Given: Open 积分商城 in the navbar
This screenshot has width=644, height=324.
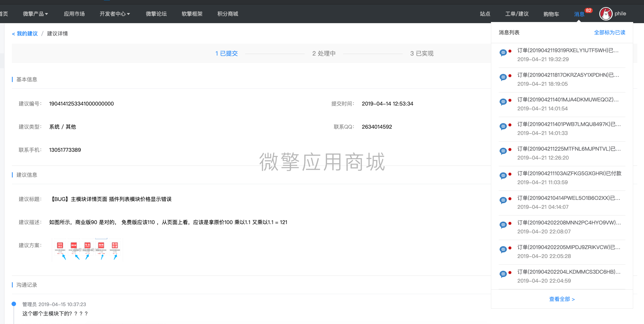Looking at the screenshot, I should 228,14.
